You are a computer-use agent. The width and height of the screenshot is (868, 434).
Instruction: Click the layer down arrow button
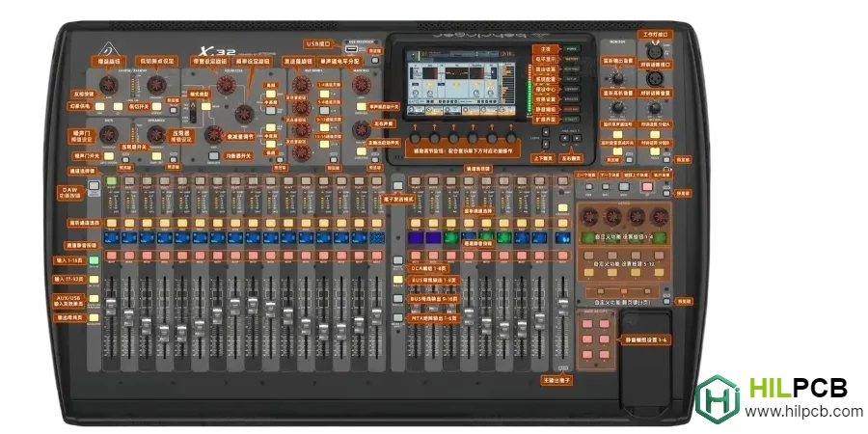[546, 144]
